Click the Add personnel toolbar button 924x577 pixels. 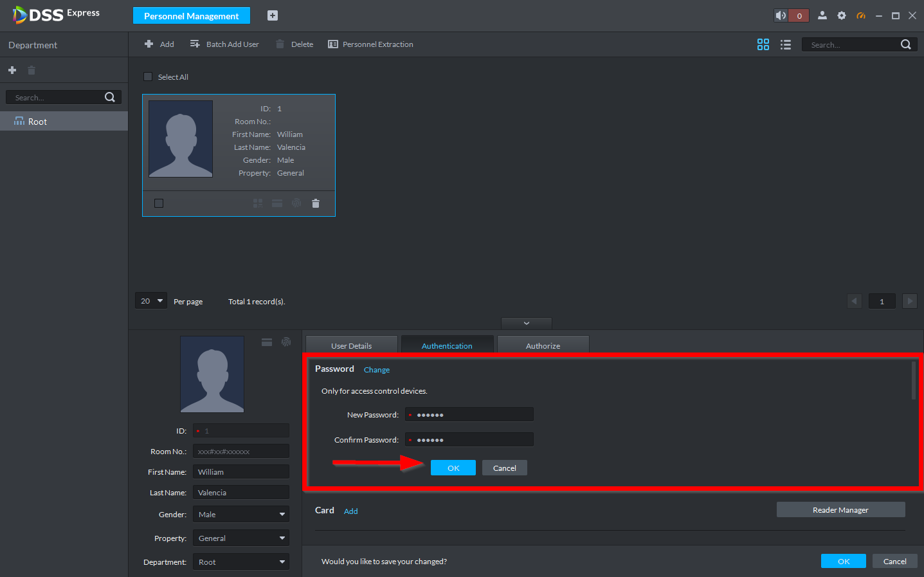click(x=159, y=44)
